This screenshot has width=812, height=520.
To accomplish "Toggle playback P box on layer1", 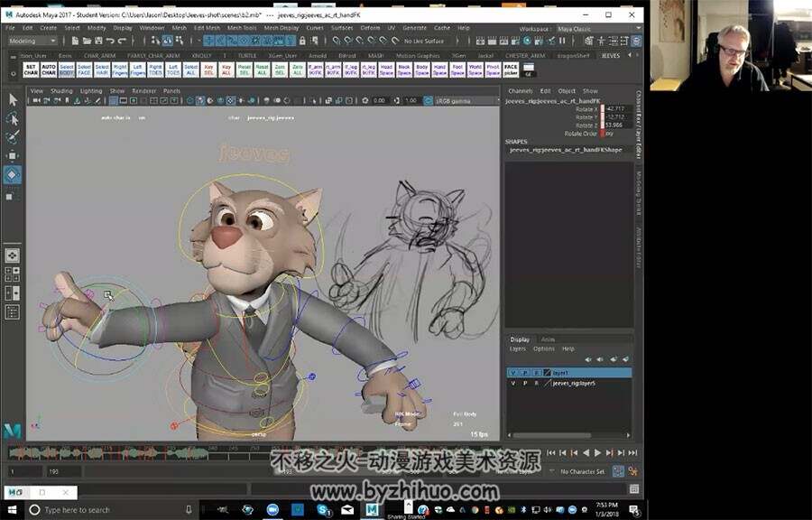I will click(525, 372).
